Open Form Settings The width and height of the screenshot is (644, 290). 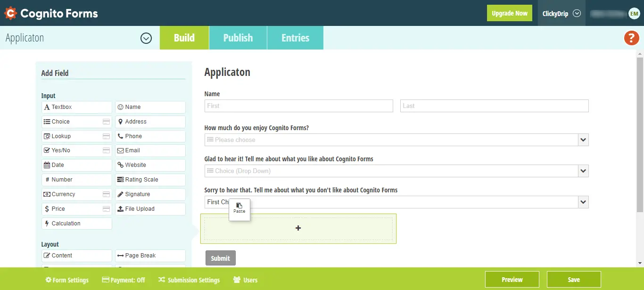click(x=67, y=280)
